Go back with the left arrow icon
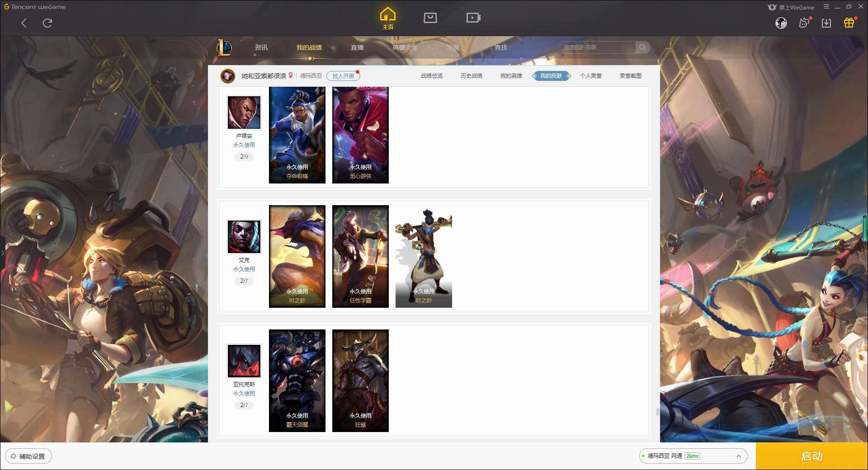The height and width of the screenshot is (470, 868). tap(24, 23)
